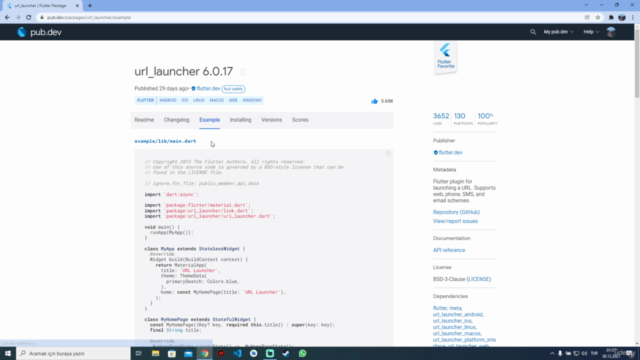This screenshot has height=360, width=640.
Task: Copy example code using the copy icon
Action: (388, 154)
